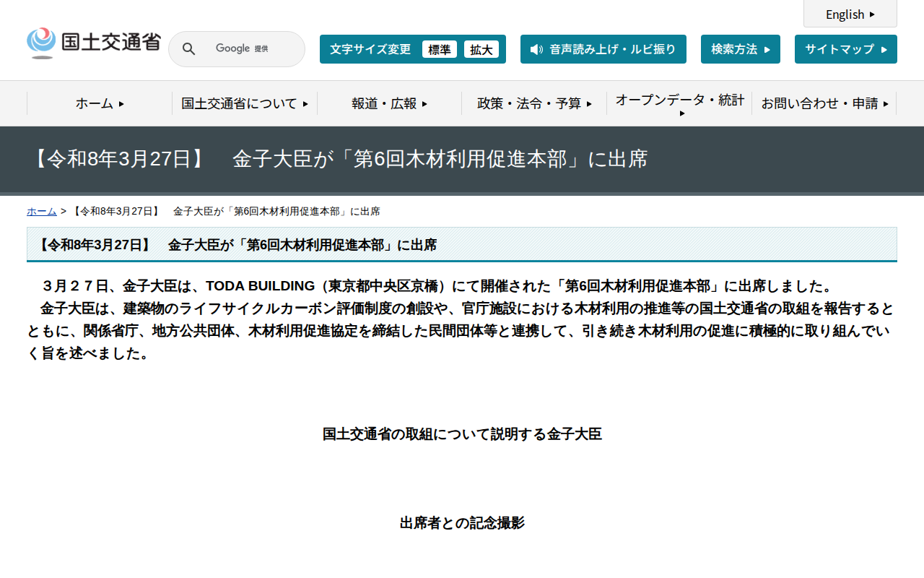
Task: Open the ホーム navigation menu
Action: [100, 103]
